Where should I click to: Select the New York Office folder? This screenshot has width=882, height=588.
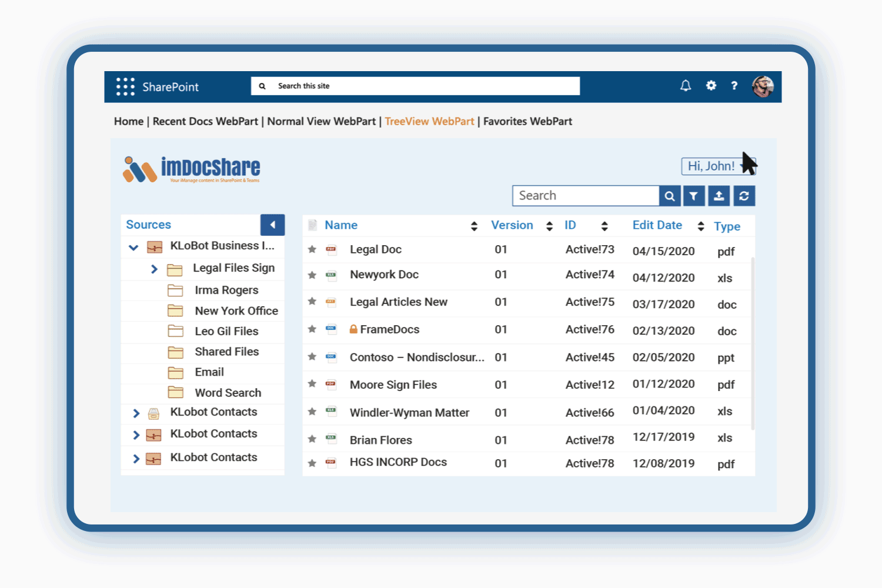point(236,310)
